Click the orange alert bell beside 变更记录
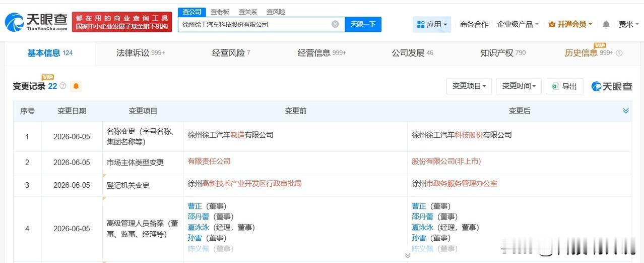The image size is (644, 263). tap(76, 86)
